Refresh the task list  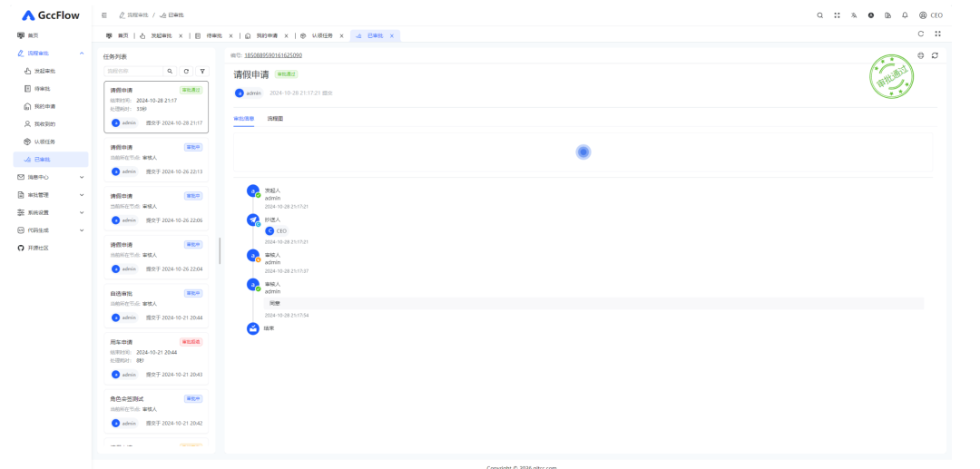(186, 71)
